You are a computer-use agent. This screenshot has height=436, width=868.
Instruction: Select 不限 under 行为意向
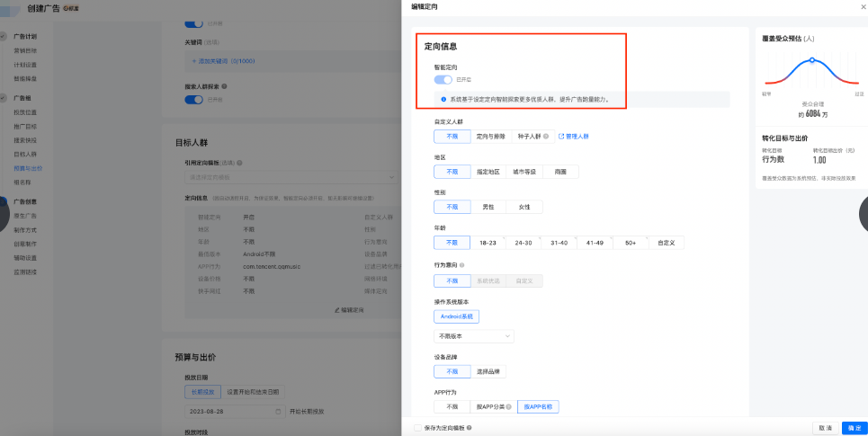[x=452, y=280]
